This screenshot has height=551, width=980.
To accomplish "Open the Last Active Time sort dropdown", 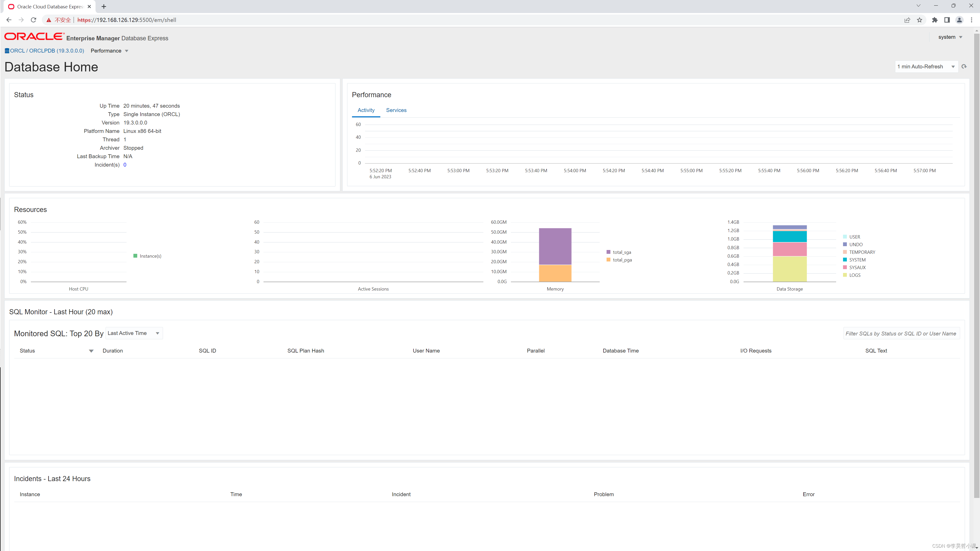I will 134,333.
